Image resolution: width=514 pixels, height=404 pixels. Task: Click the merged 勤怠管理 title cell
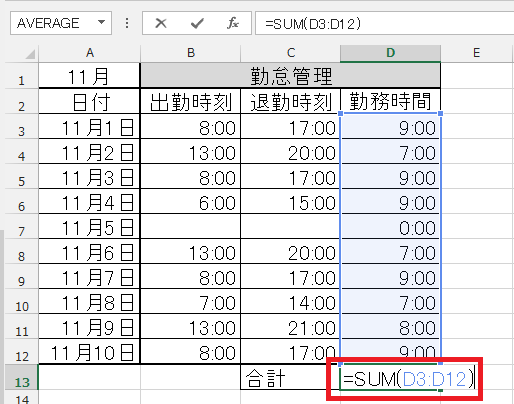point(290,76)
